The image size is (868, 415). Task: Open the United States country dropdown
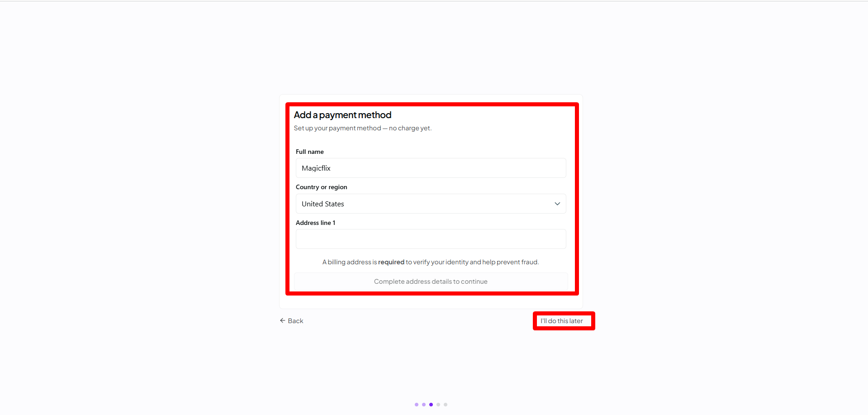431,204
